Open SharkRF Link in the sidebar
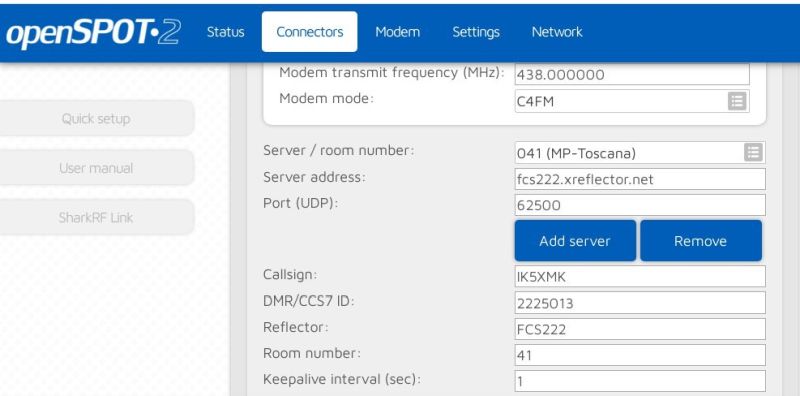 (x=95, y=217)
